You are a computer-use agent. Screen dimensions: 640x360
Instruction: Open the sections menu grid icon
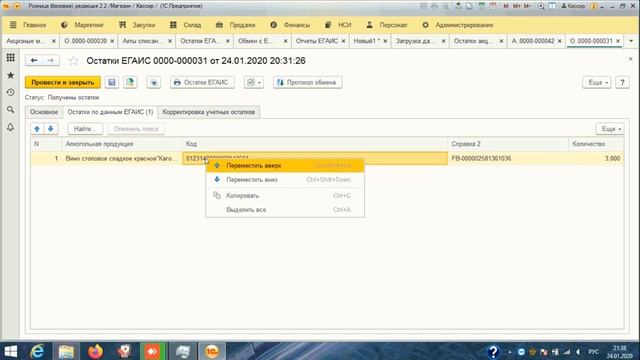(11, 58)
